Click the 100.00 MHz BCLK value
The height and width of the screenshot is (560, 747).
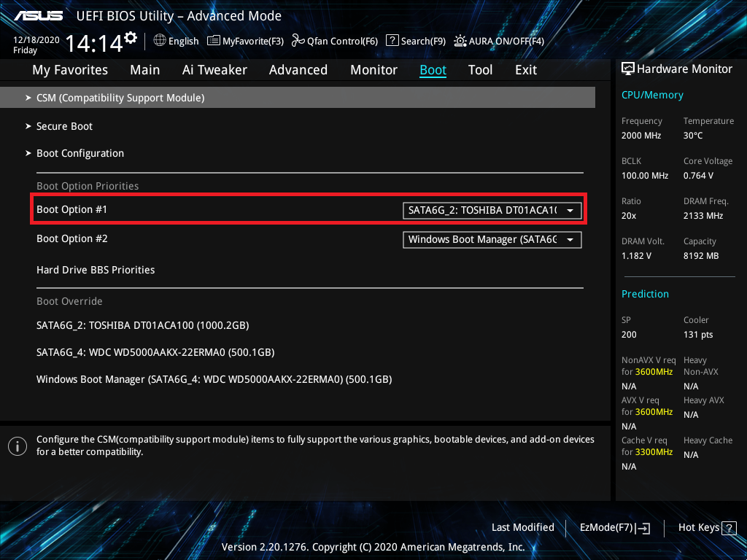click(645, 176)
